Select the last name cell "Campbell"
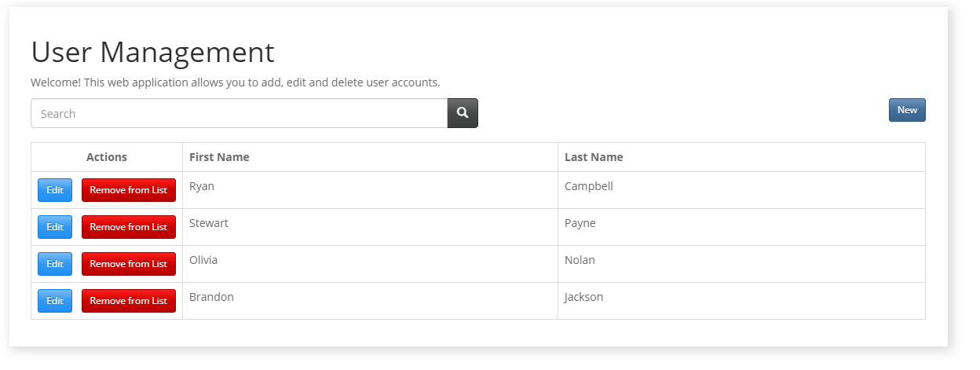This screenshot has width=980, height=370. (589, 186)
